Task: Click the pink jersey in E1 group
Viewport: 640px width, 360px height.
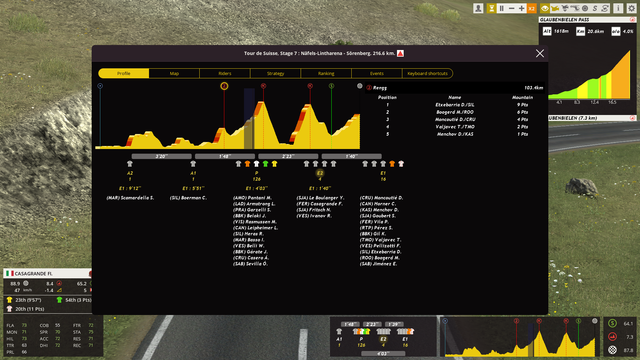Action: pyautogui.click(x=401, y=164)
